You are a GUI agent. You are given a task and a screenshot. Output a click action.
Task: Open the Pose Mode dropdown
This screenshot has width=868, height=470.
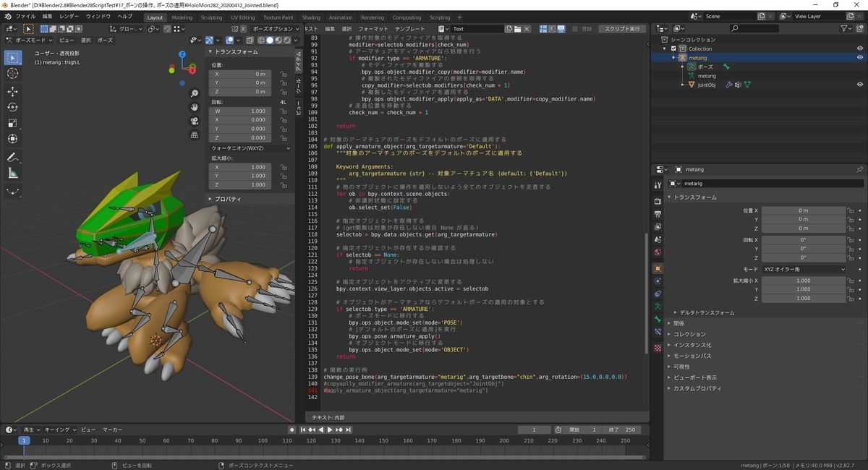[30, 40]
